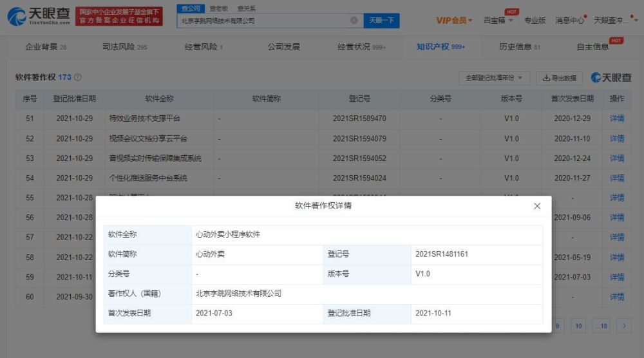
Task: Click registration number 2021SR1594079
Action: pyautogui.click(x=359, y=138)
